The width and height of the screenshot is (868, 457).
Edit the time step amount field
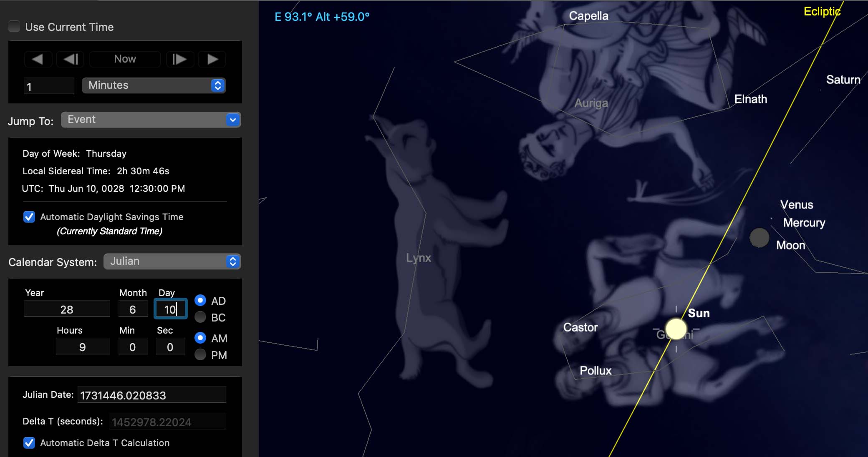[x=49, y=86]
